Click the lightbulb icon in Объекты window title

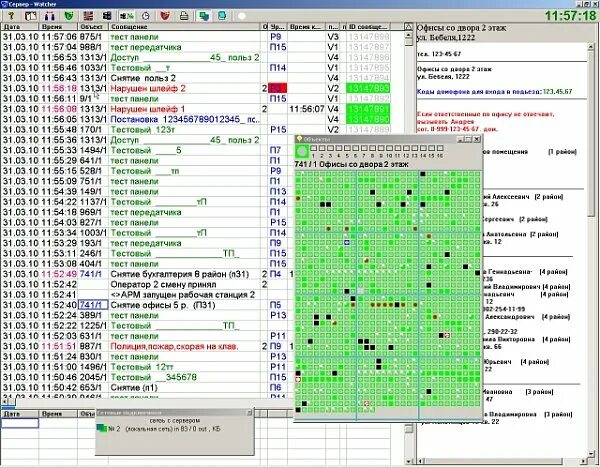(x=300, y=139)
